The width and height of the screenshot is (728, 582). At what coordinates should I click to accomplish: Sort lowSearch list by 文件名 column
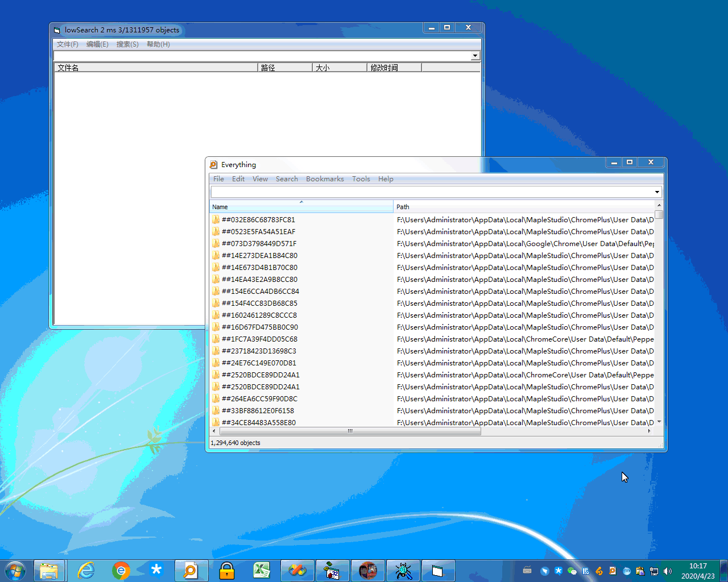point(156,68)
